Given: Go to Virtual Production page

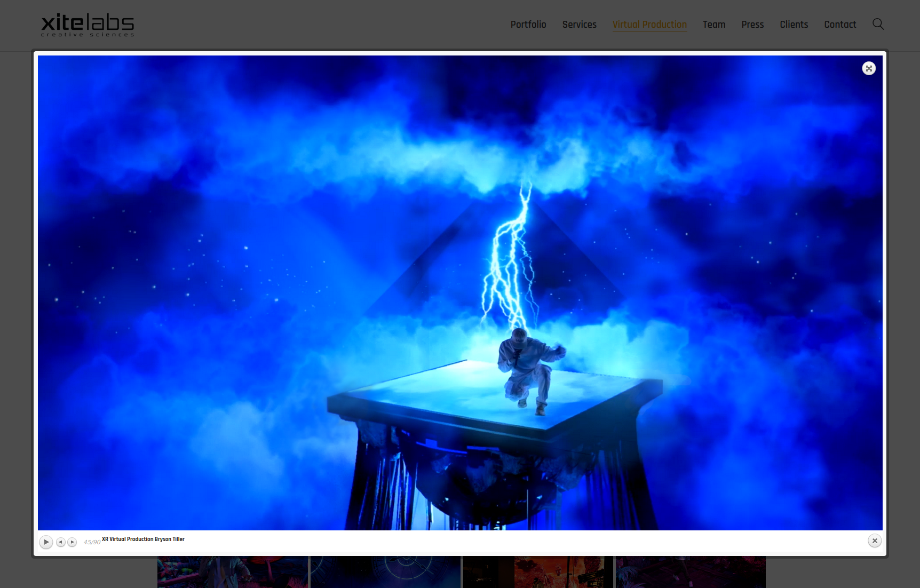Looking at the screenshot, I should [x=649, y=25].
